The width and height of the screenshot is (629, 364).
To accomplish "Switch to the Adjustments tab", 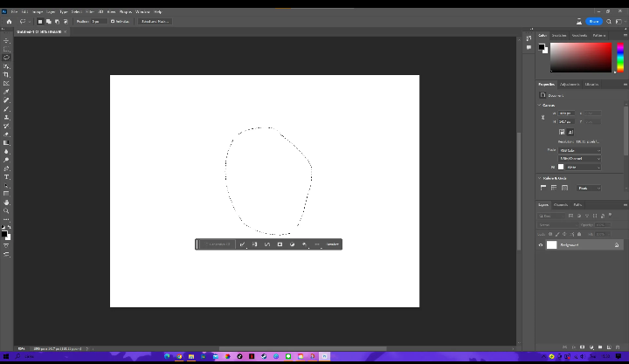I will click(x=570, y=84).
